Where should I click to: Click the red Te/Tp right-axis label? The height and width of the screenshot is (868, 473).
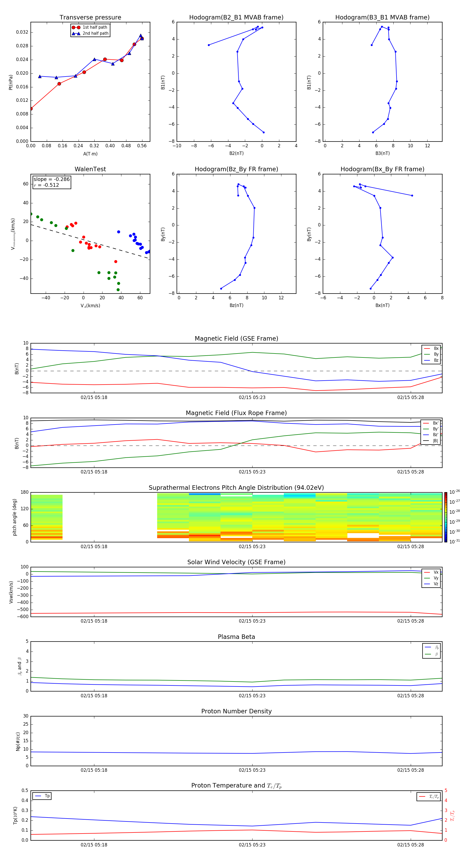click(x=453, y=815)
